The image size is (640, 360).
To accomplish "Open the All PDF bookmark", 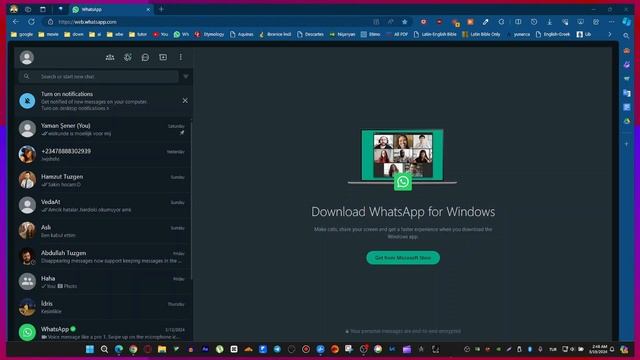I will pyautogui.click(x=397, y=34).
